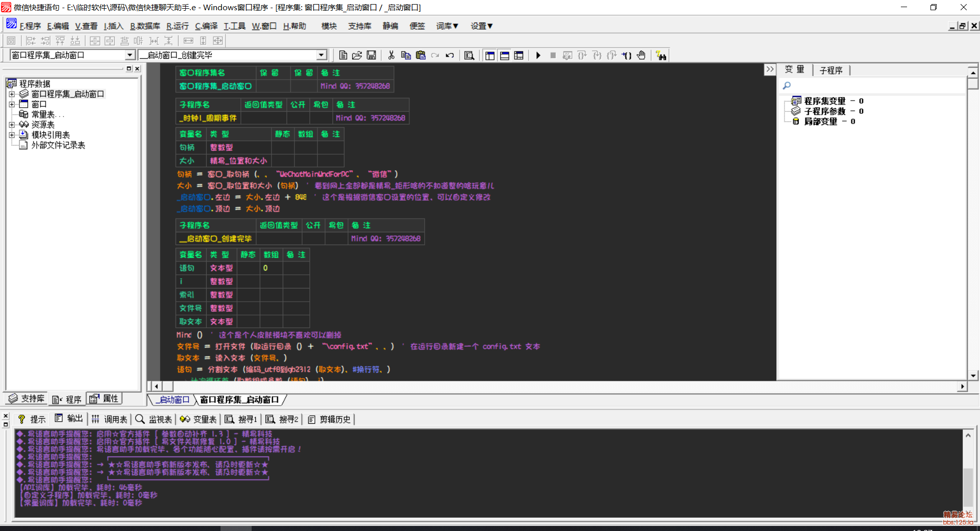Image resolution: width=980 pixels, height=531 pixels.
Task: Close the left program tree panel
Action: coord(137,68)
